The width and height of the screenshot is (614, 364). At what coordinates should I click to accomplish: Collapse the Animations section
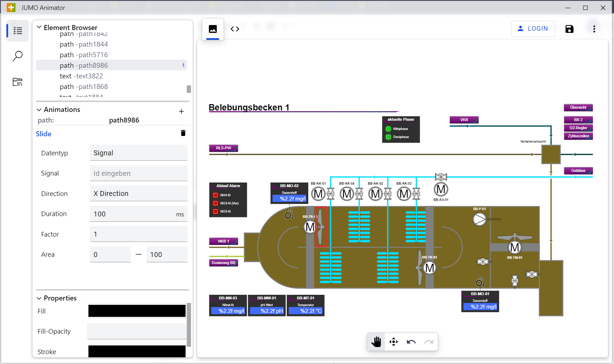click(x=39, y=110)
